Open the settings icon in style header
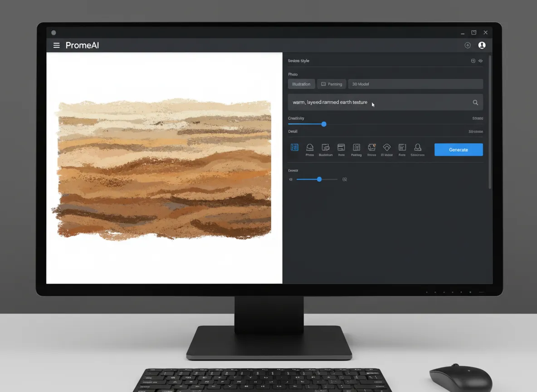Screen dimensions: 537x392 (x=481, y=61)
